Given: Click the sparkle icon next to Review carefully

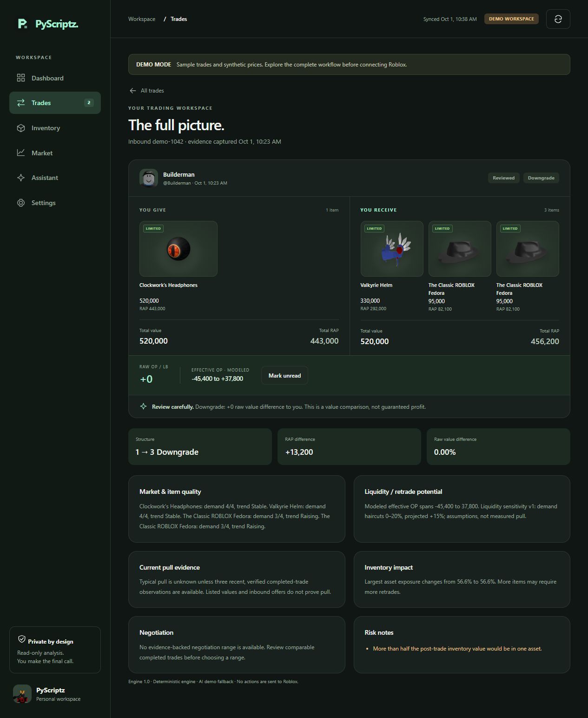Looking at the screenshot, I should (144, 406).
